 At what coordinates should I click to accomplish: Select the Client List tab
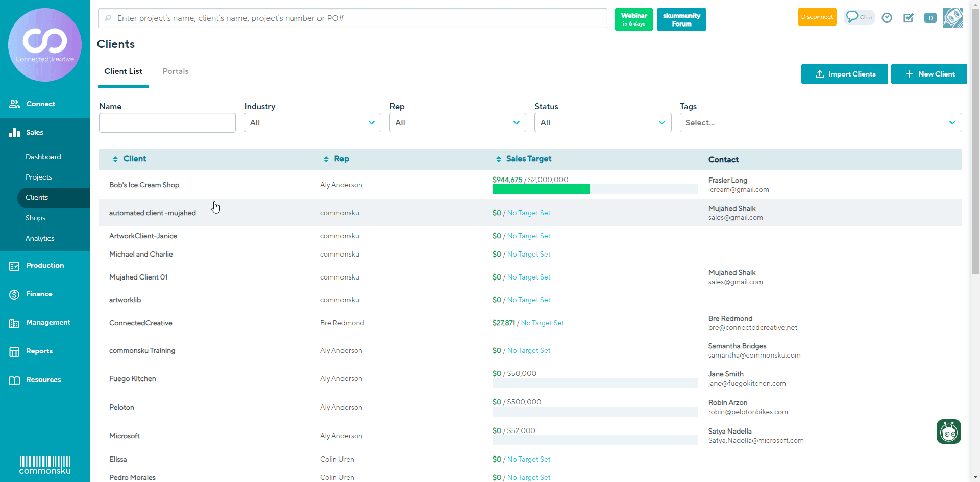point(123,71)
